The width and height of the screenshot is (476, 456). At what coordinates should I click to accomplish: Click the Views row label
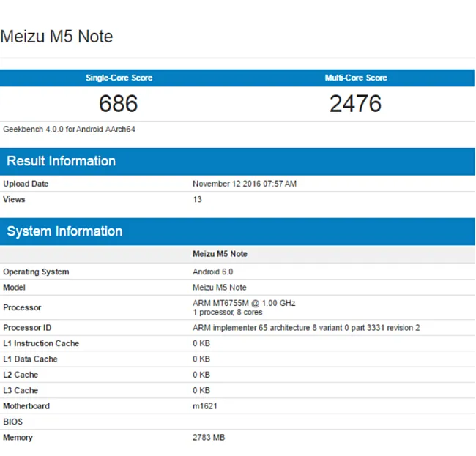tap(14, 199)
